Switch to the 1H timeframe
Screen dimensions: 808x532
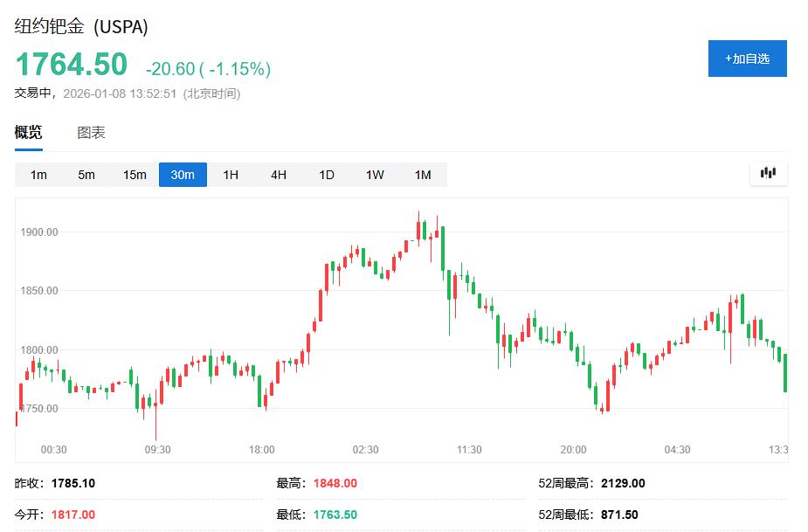[x=230, y=174]
